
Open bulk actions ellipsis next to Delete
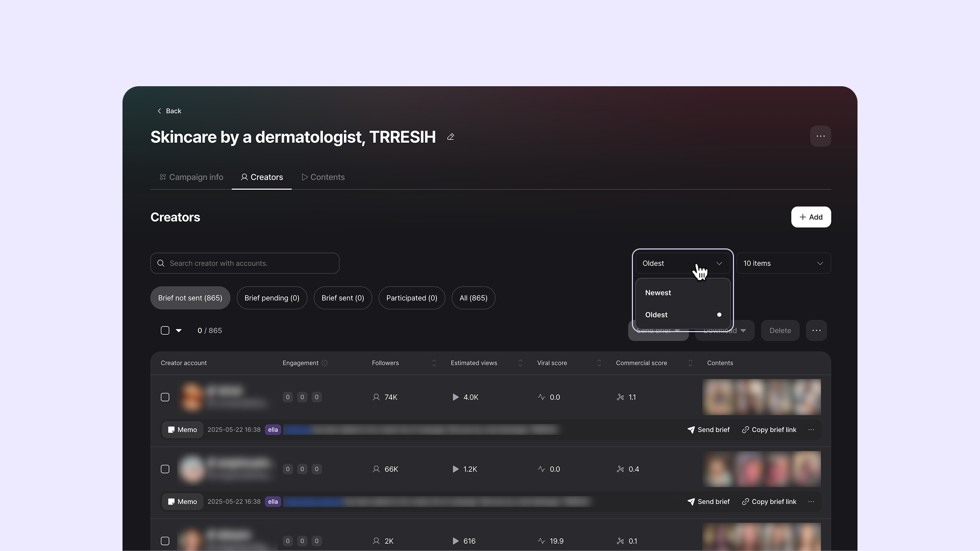click(816, 331)
